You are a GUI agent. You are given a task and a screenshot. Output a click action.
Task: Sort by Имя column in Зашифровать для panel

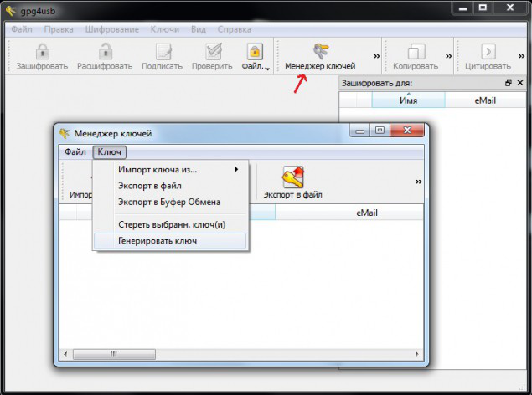click(x=409, y=100)
